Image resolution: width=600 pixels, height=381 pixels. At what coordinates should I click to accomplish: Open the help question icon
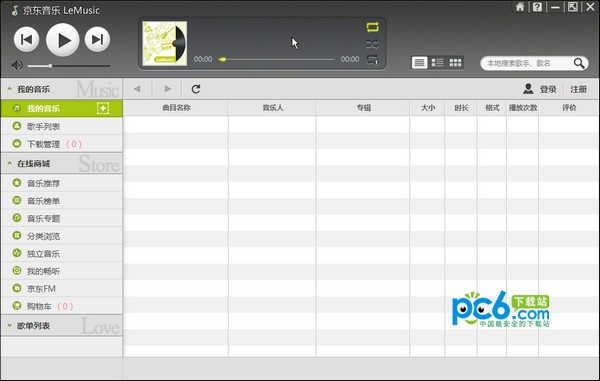click(x=537, y=7)
